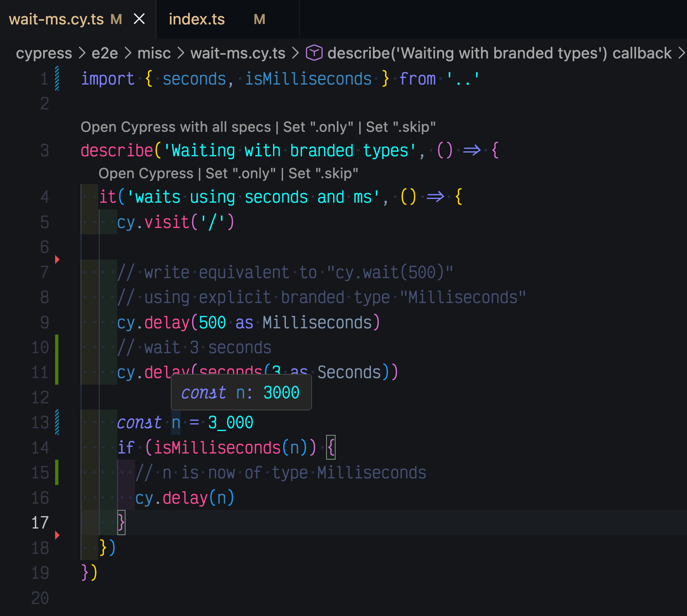Image resolution: width=687 pixels, height=616 pixels.
Task: Click the isMilliseconds call on line 14
Action: point(217,448)
